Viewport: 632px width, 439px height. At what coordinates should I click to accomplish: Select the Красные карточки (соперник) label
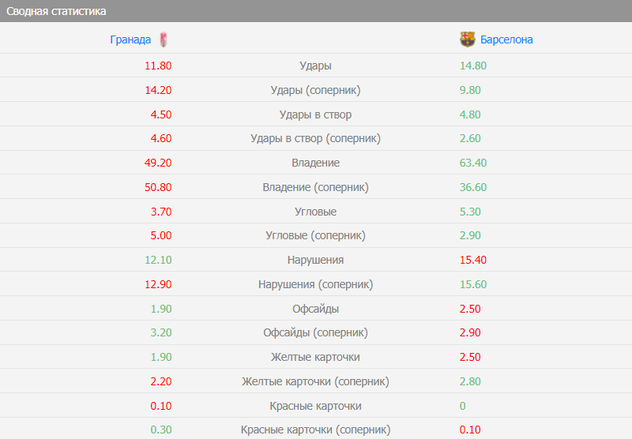coord(316,430)
